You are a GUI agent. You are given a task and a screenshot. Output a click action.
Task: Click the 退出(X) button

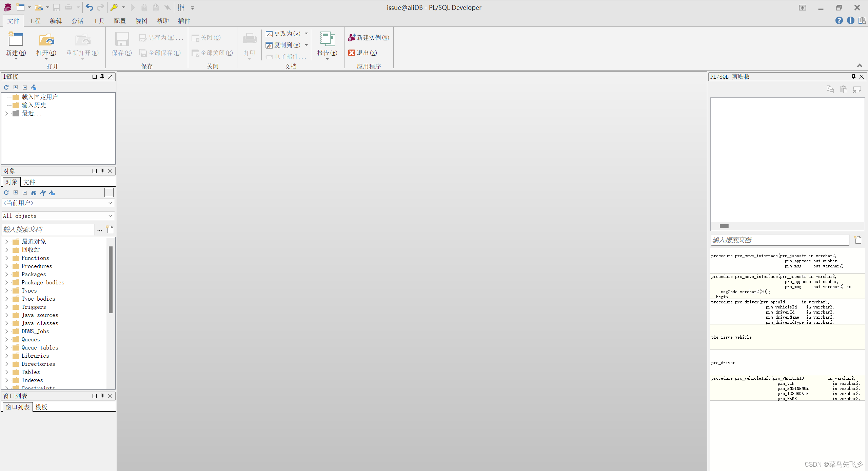363,53
